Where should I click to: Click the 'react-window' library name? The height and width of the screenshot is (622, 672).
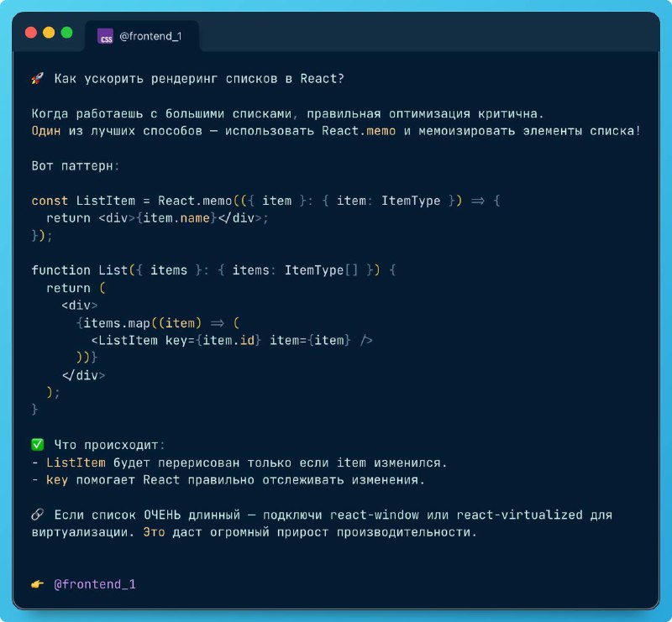374,515
